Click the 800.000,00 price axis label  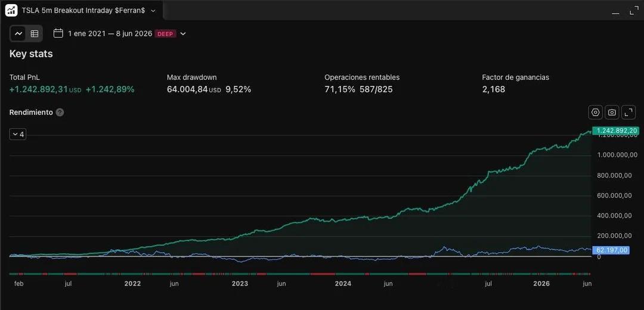click(614, 175)
